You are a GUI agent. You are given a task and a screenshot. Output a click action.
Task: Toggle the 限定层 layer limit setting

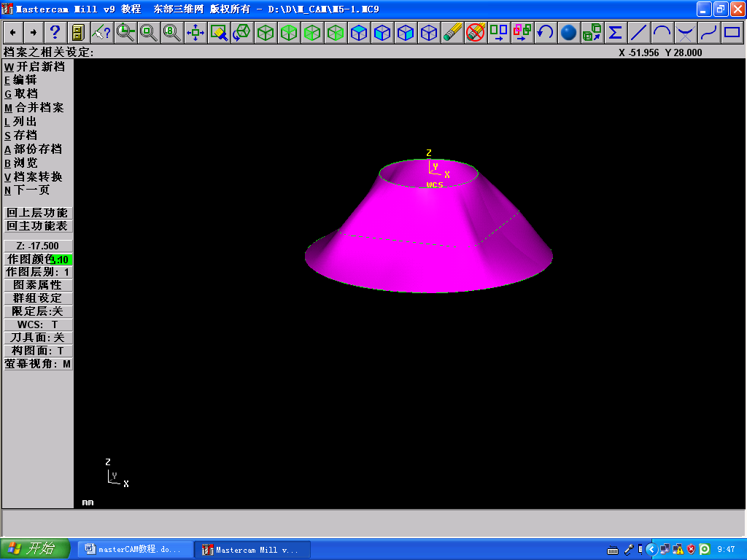coord(38,311)
